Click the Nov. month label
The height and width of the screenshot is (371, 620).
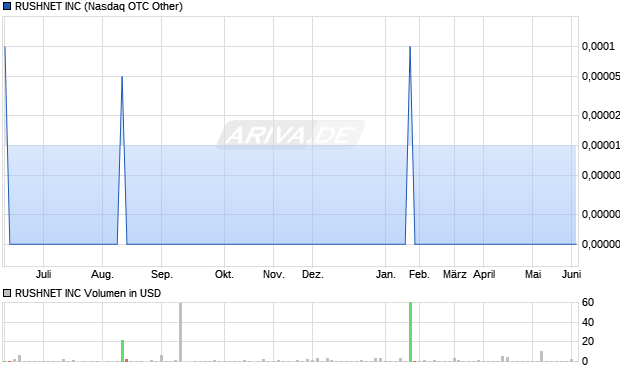[274, 274]
